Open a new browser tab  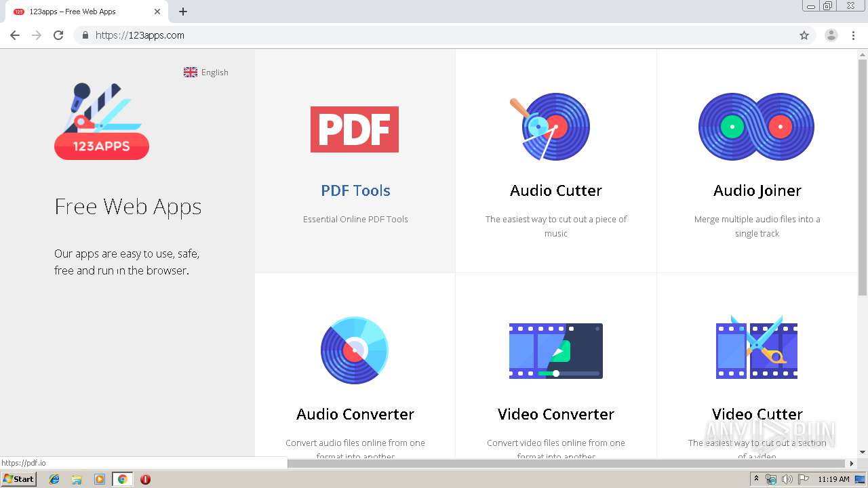click(x=183, y=12)
